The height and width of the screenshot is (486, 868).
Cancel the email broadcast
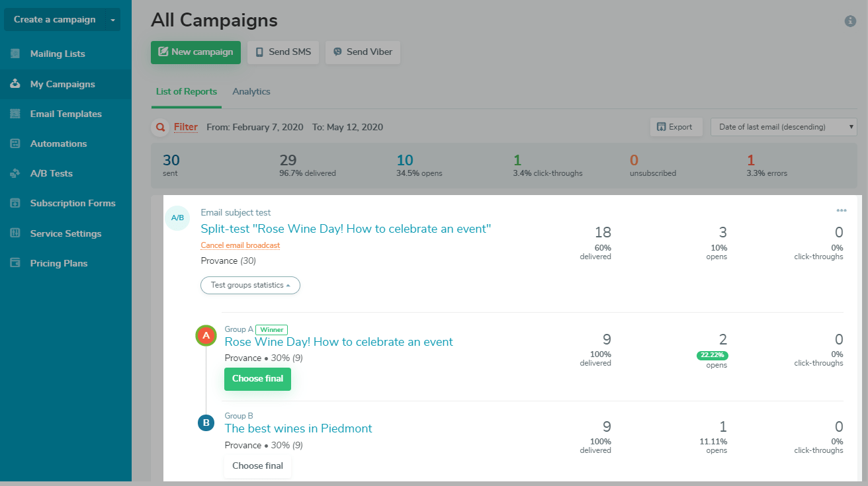(x=240, y=245)
